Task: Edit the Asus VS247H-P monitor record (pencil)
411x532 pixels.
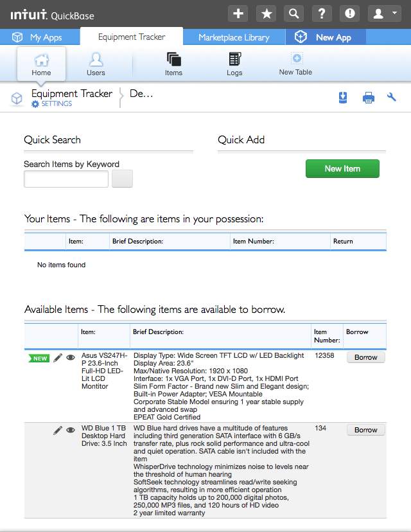Action: click(x=58, y=358)
